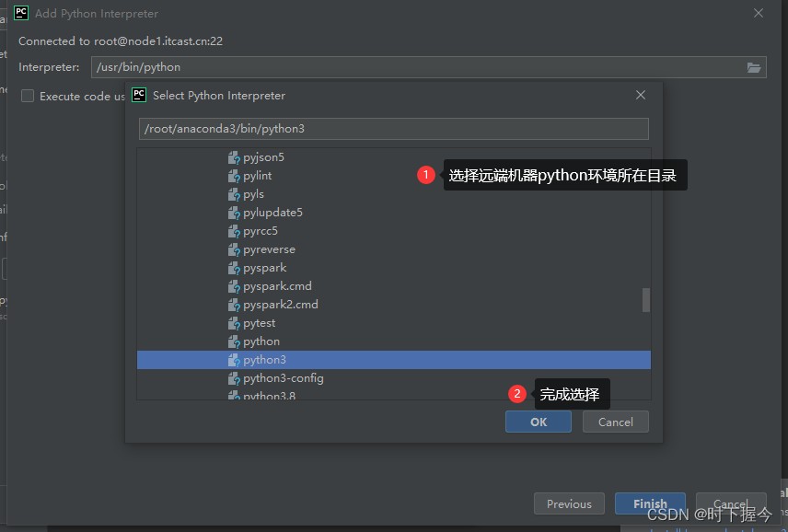Toggle the Execute code checkbox

coord(28,96)
